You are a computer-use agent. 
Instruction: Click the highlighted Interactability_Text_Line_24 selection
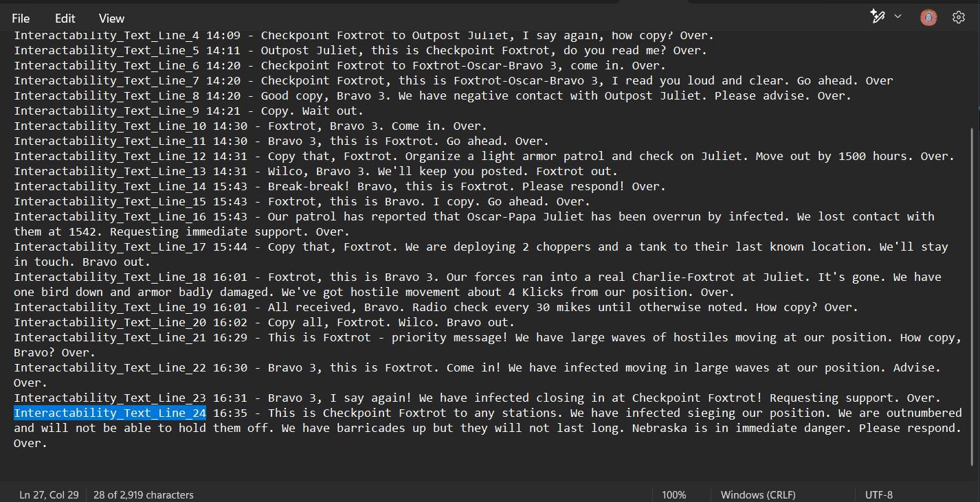pos(110,413)
